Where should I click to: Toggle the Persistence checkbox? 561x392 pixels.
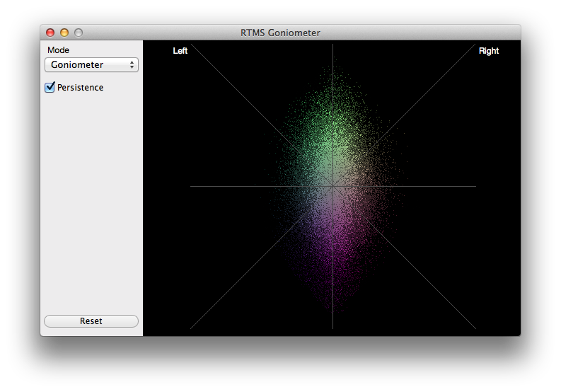pos(50,88)
